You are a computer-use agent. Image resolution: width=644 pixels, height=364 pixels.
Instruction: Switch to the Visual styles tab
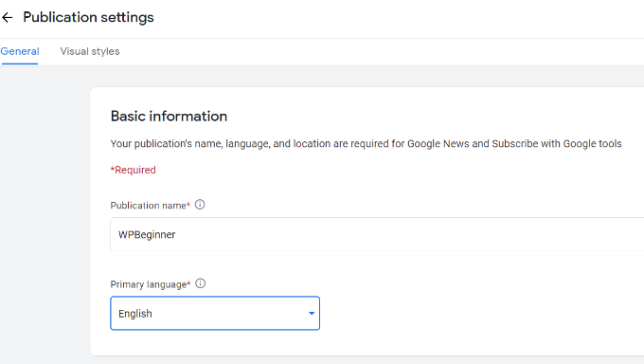coord(90,51)
